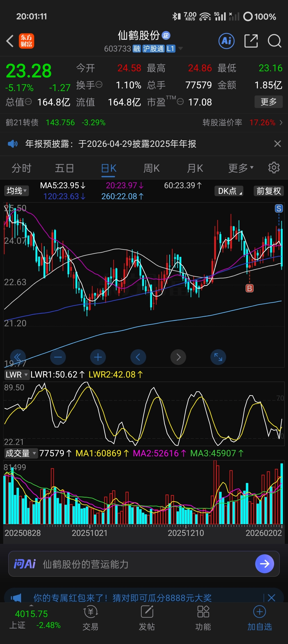Open convertible bond details chevron
Viewport: 288px width, 644px height.
click(281, 123)
